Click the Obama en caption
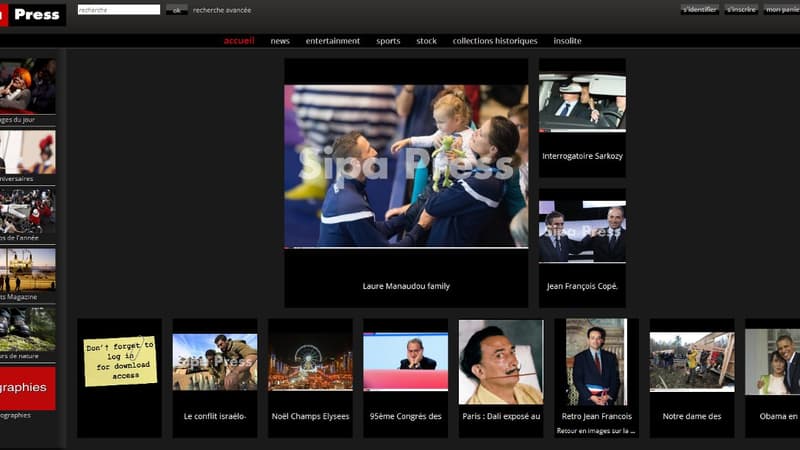The height and width of the screenshot is (450, 800). point(779,416)
